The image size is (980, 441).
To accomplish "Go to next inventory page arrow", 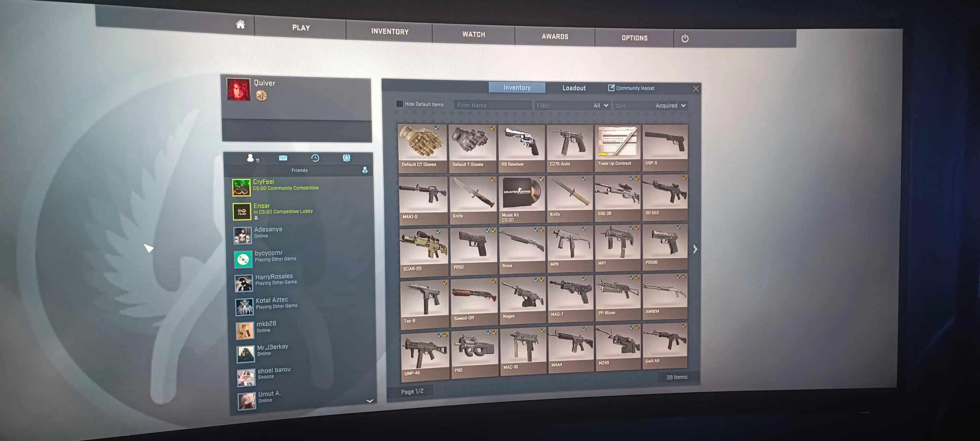I will [x=695, y=249].
